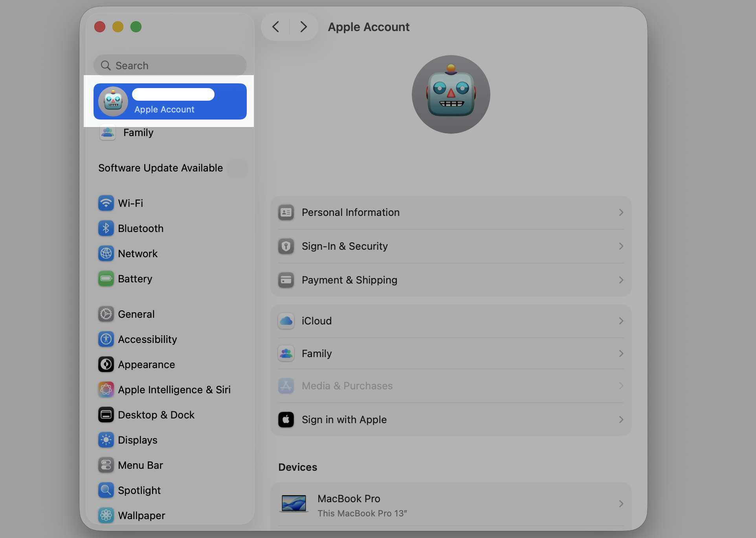This screenshot has width=756, height=538.
Task: Click the iCloud cloud icon
Action: [x=286, y=321]
